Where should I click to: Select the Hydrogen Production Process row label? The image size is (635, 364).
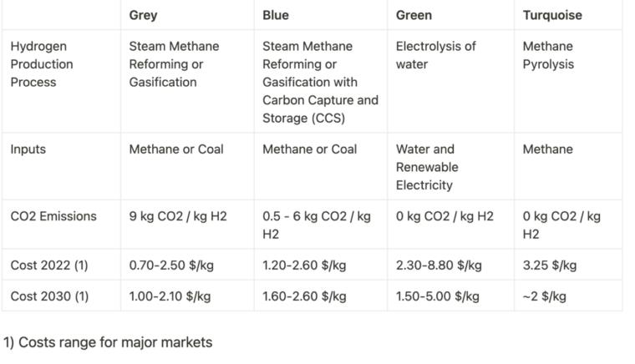(42, 64)
